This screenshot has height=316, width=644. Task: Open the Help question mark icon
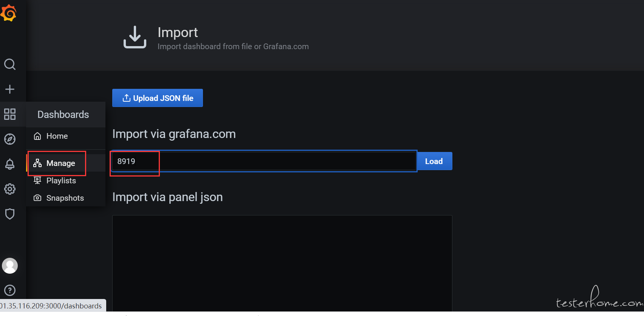click(10, 290)
